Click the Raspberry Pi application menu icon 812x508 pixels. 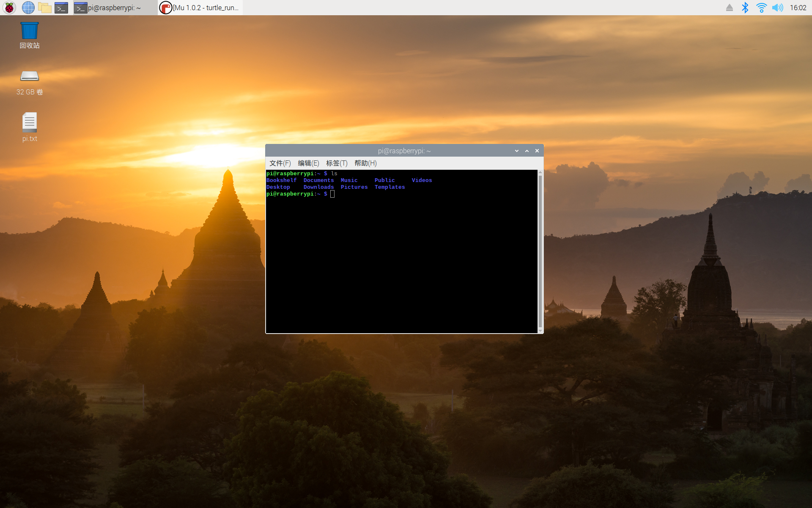pos(10,8)
